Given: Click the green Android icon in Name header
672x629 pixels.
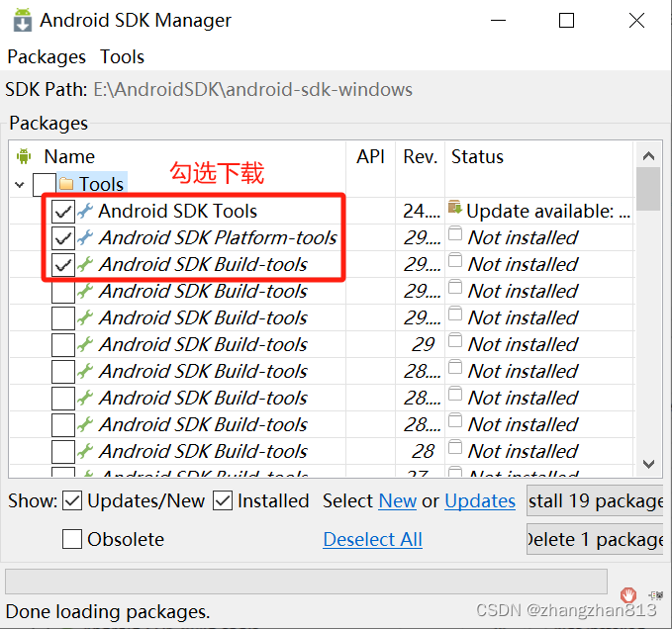Looking at the screenshot, I should [24, 156].
